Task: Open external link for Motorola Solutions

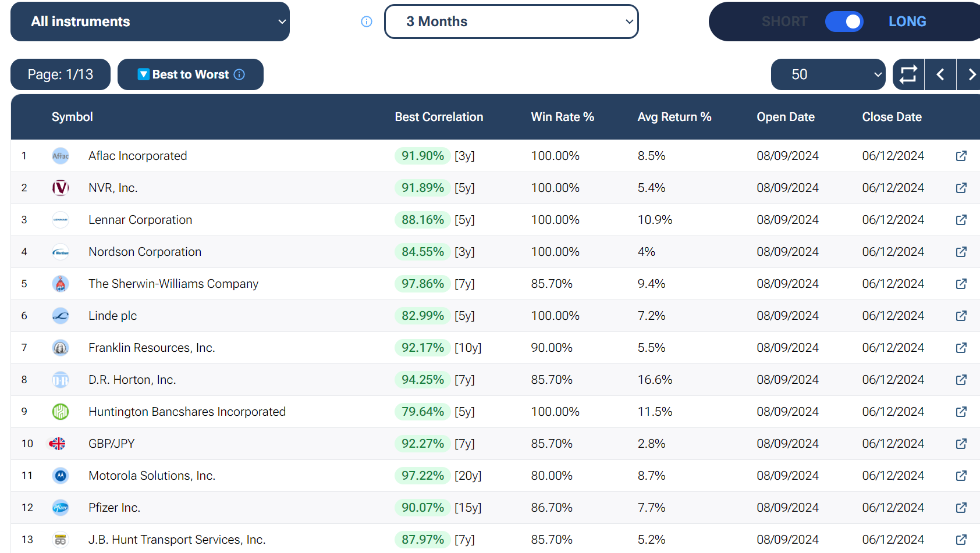Action: coord(961,476)
